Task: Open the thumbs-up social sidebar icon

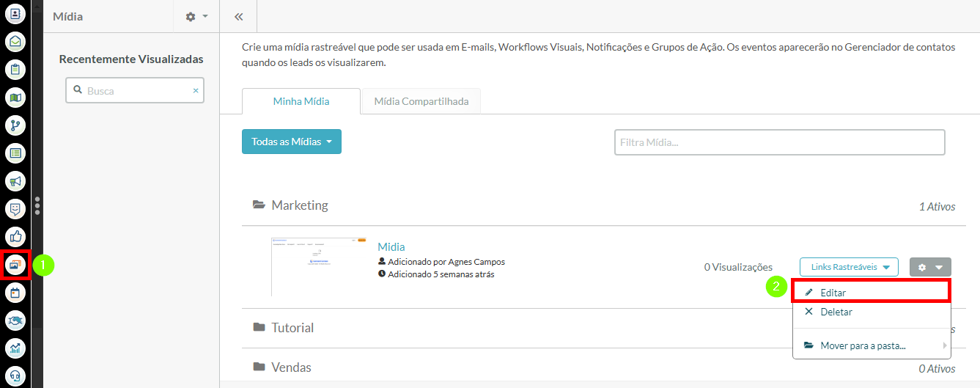Action: coord(15,236)
